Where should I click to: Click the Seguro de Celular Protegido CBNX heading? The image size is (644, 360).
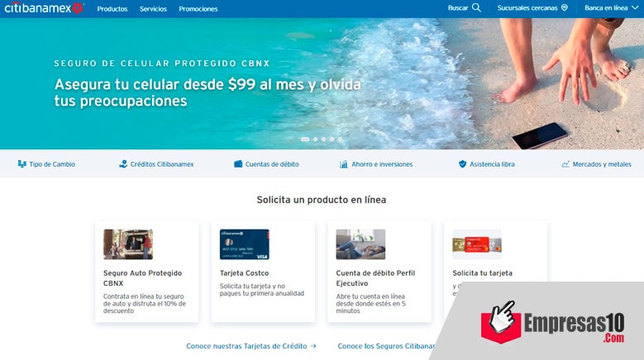[162, 64]
